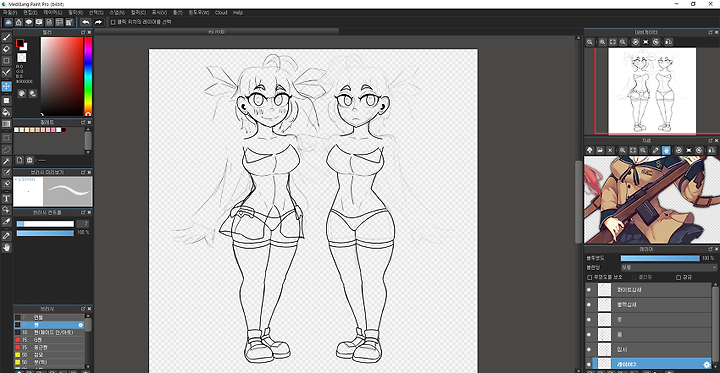Toggle visibility of the 레이어2 layer
The height and width of the screenshot is (373, 720).
point(589,364)
